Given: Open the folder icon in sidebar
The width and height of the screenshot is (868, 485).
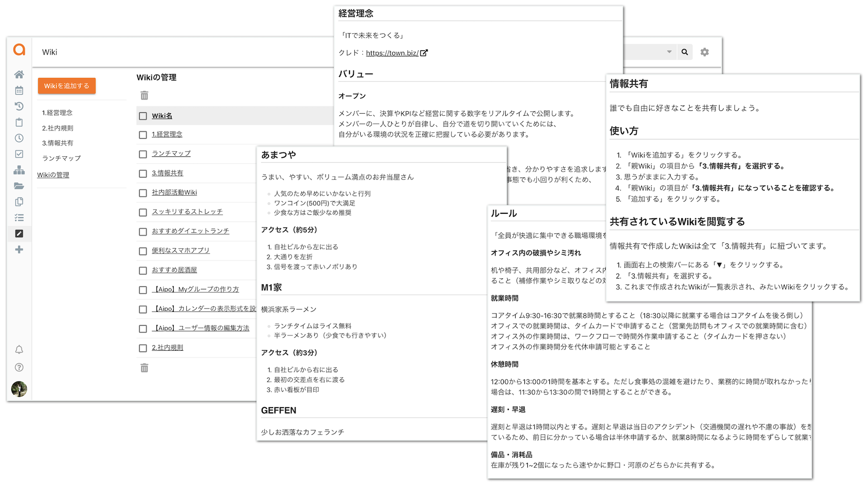Looking at the screenshot, I should (19, 186).
